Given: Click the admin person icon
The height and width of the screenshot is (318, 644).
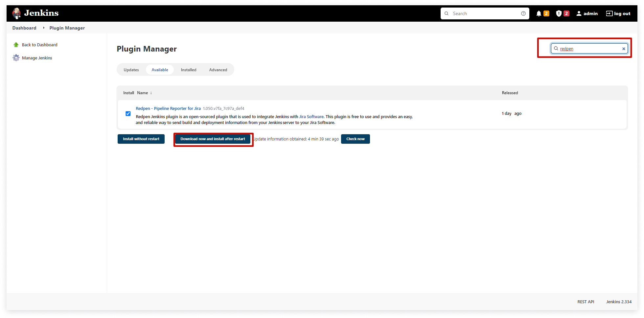Looking at the screenshot, I should click(x=579, y=13).
